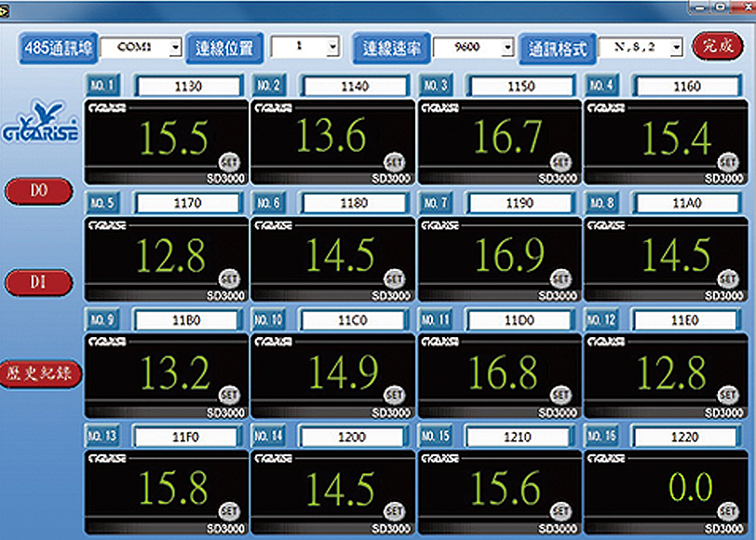Click the 13.2 reading on meter 9
Image resolution: width=756 pixels, height=540 pixels.
[175, 372]
